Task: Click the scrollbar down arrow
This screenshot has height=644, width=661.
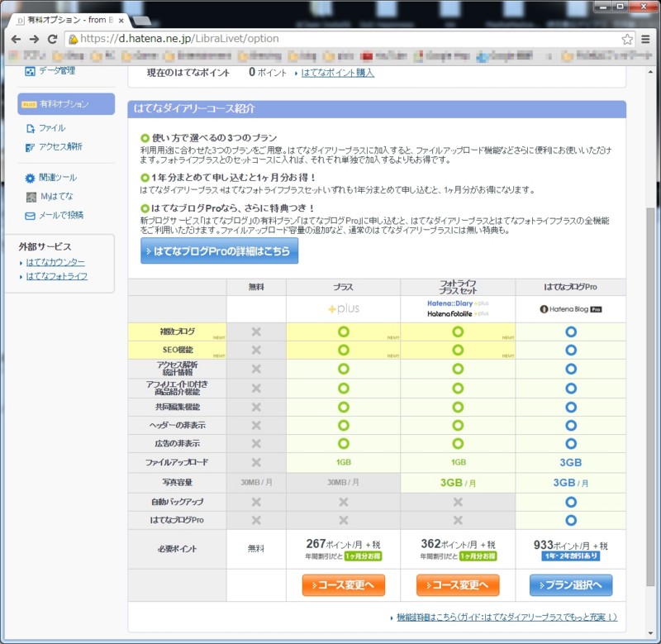Action: click(x=650, y=634)
